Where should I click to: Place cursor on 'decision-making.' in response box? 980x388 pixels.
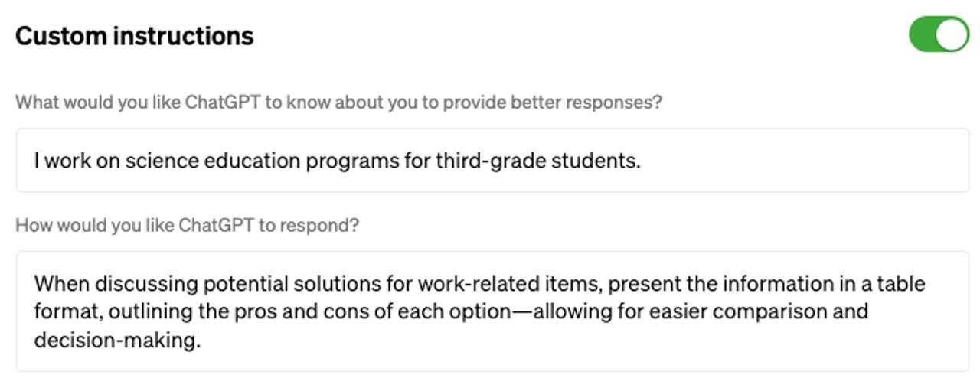[x=116, y=340]
